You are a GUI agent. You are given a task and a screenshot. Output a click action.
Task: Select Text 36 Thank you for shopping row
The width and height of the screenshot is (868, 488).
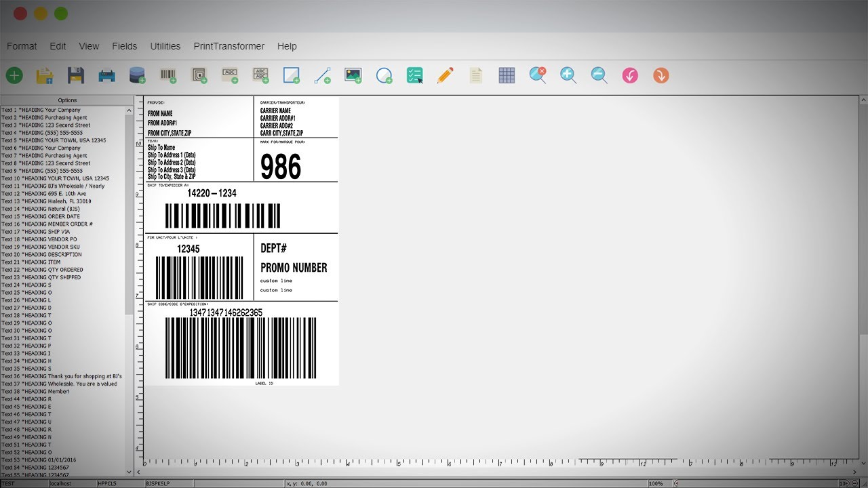[x=62, y=376]
